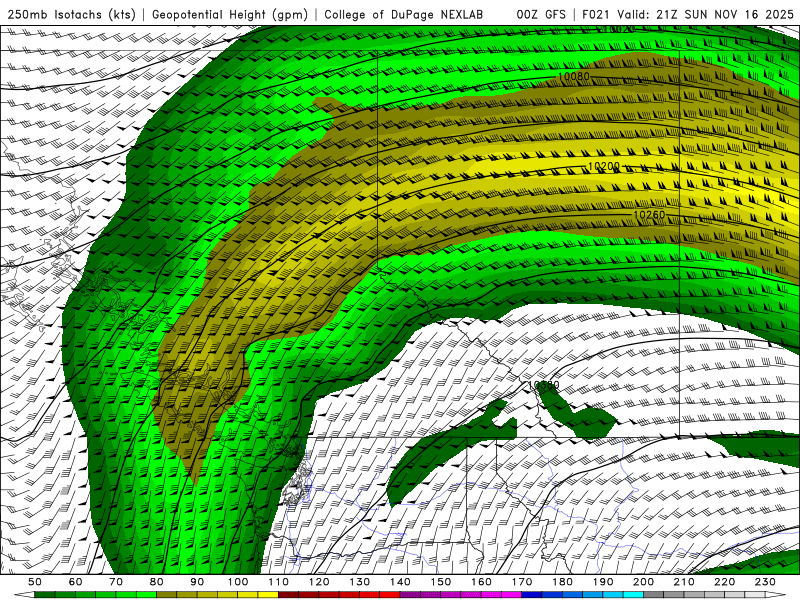Click the 140 value on the color scale
This screenshot has height=600, width=800.
tap(400, 582)
